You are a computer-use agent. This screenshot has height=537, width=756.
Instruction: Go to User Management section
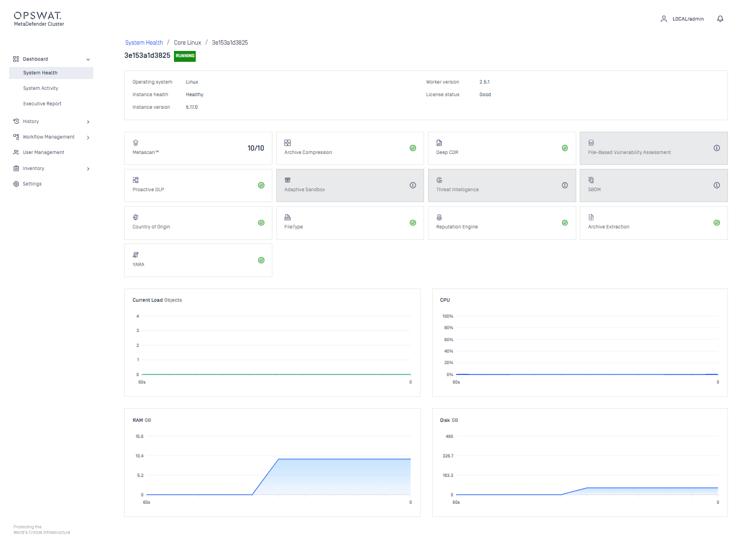tap(43, 152)
